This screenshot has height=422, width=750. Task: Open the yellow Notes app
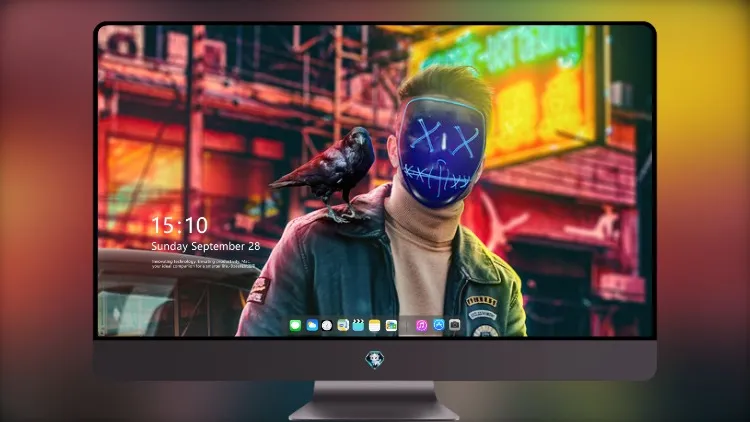(x=375, y=326)
